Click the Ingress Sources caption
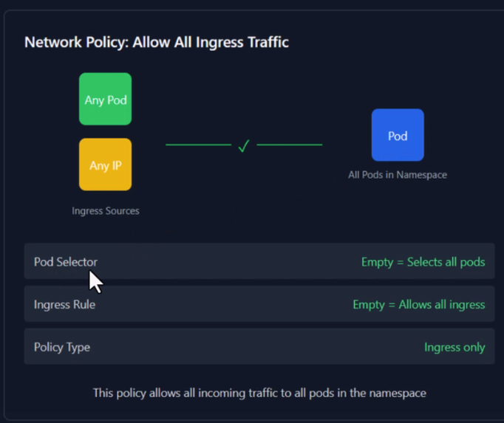The image size is (504, 423). [x=105, y=210]
